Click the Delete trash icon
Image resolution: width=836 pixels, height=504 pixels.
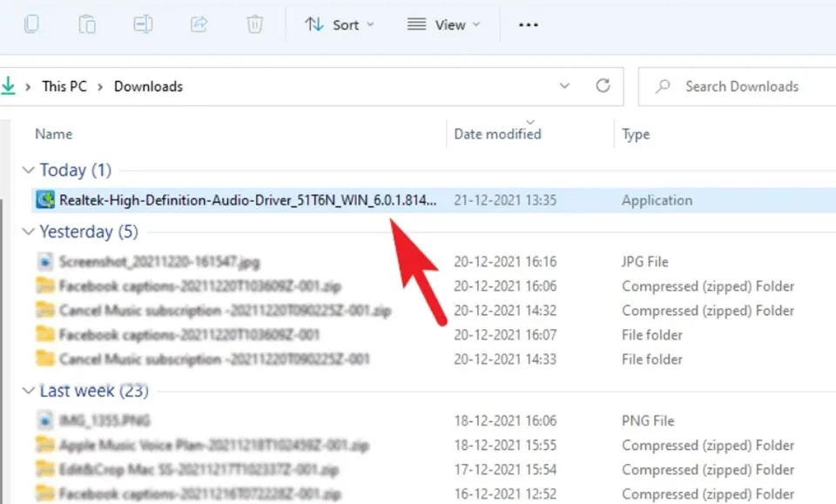point(254,24)
